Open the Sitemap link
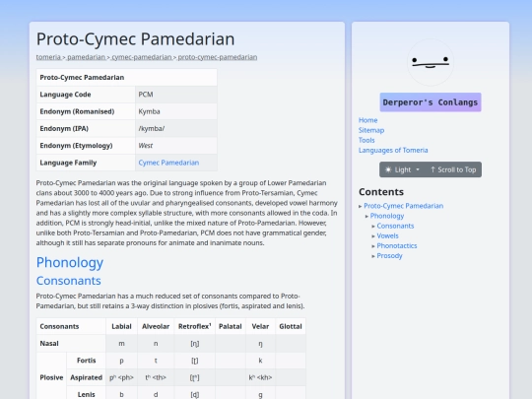Screen dimensions: 532x399 click(x=371, y=130)
